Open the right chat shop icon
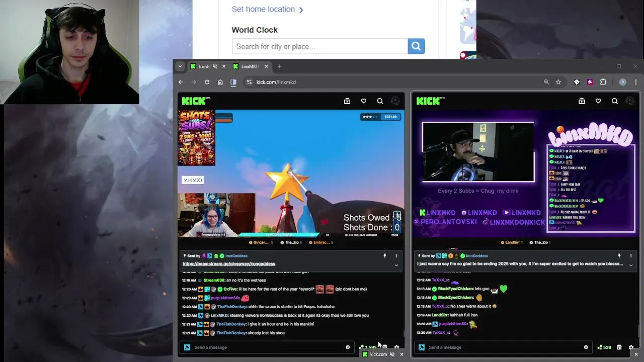 point(619,347)
